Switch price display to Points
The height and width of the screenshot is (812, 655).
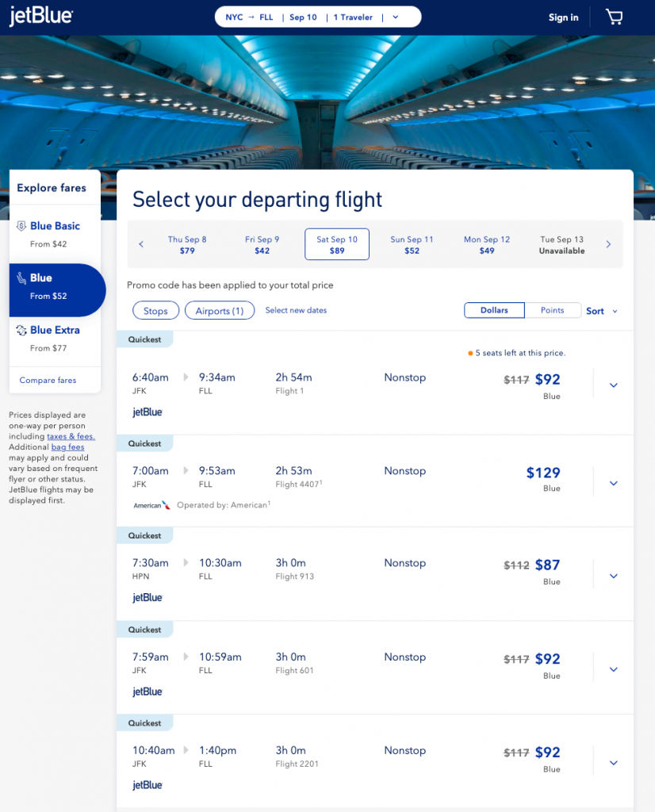552,311
